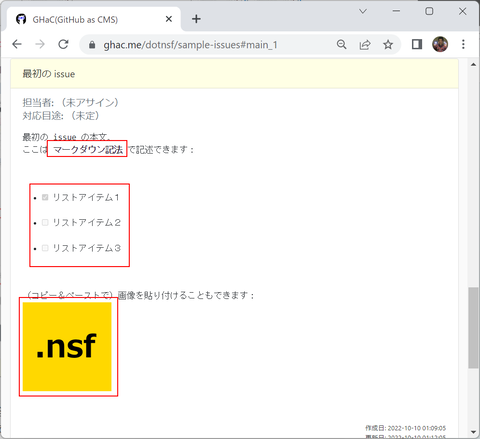
Task: Open the zoom magnifier icon in address bar
Action: click(x=342, y=44)
